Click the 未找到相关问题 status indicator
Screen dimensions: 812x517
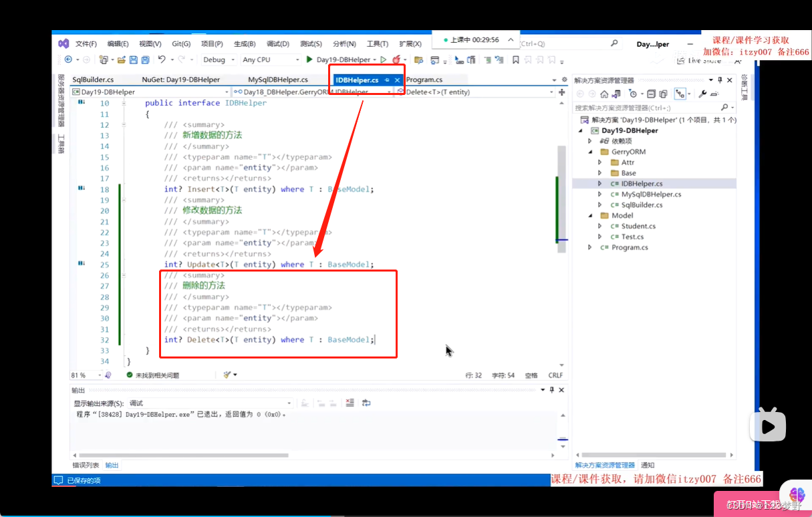tap(152, 375)
